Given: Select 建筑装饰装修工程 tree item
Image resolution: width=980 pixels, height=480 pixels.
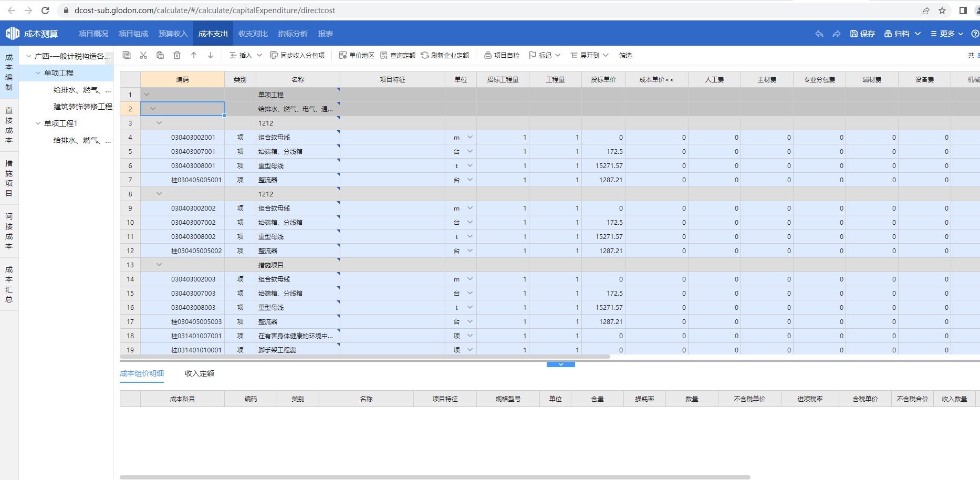Looking at the screenshot, I should tap(83, 107).
